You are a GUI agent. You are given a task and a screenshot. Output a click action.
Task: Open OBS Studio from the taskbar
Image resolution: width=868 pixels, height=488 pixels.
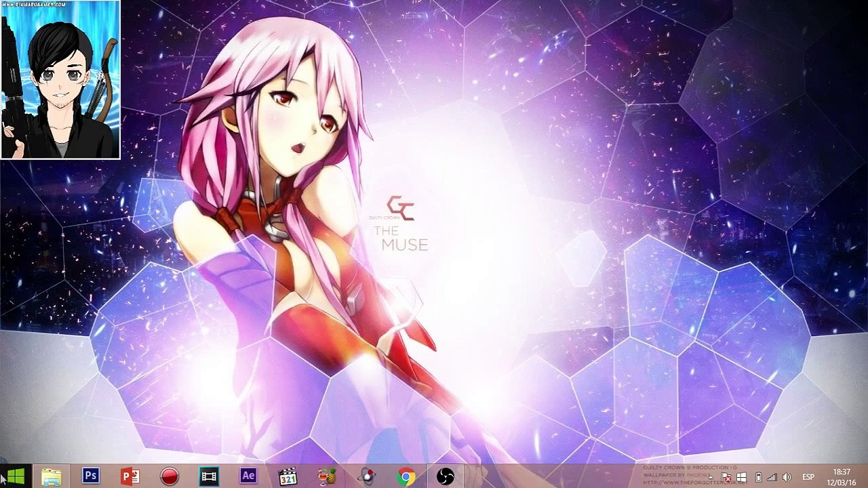(x=446, y=476)
